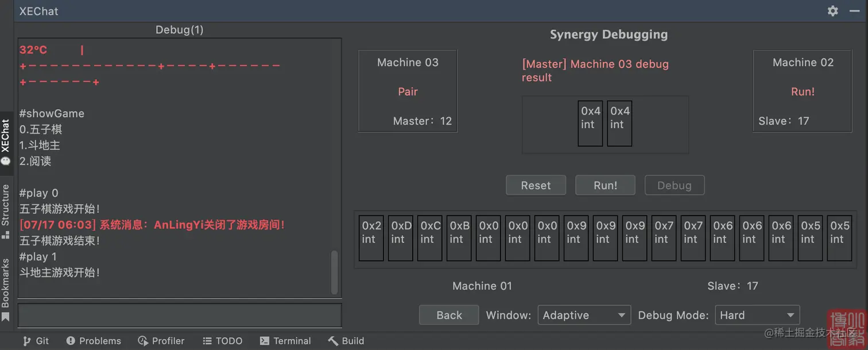868x350 pixels.
Task: Click the 'Slave: 17' label under Machine 02
Action: point(783,121)
